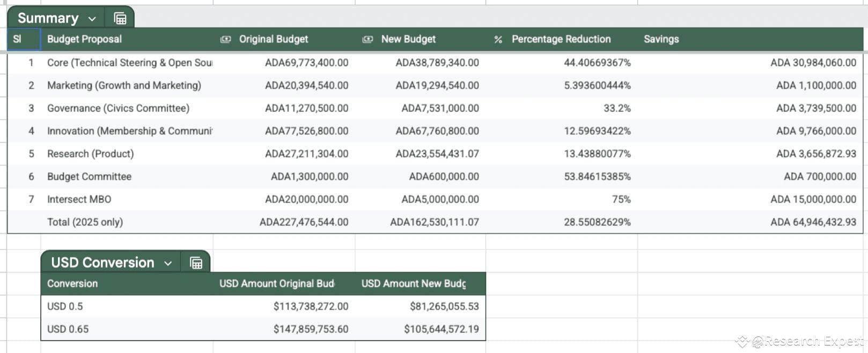Click the table icon beside USD Conversion
868x353 pixels.
(196, 263)
